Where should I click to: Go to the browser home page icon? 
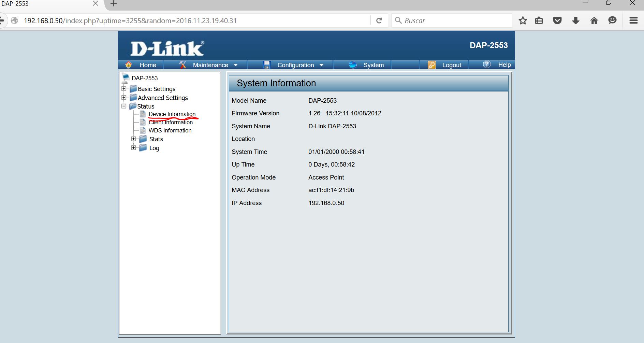coord(594,20)
